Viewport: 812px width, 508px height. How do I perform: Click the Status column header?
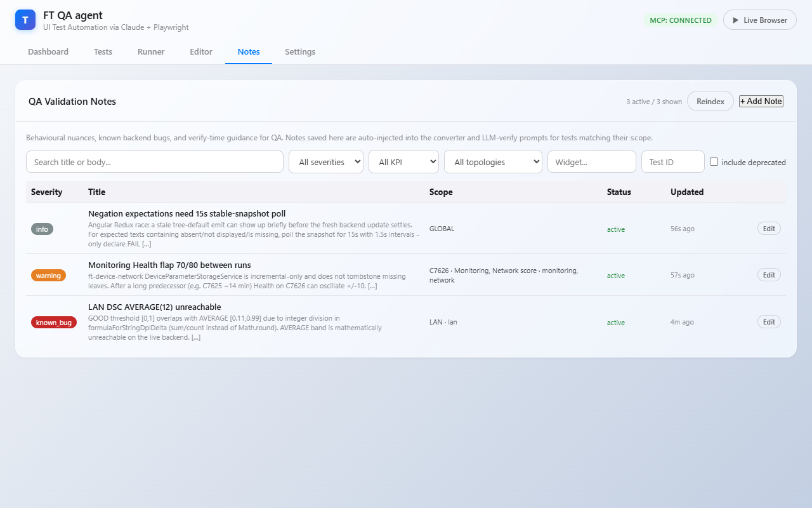click(x=619, y=192)
